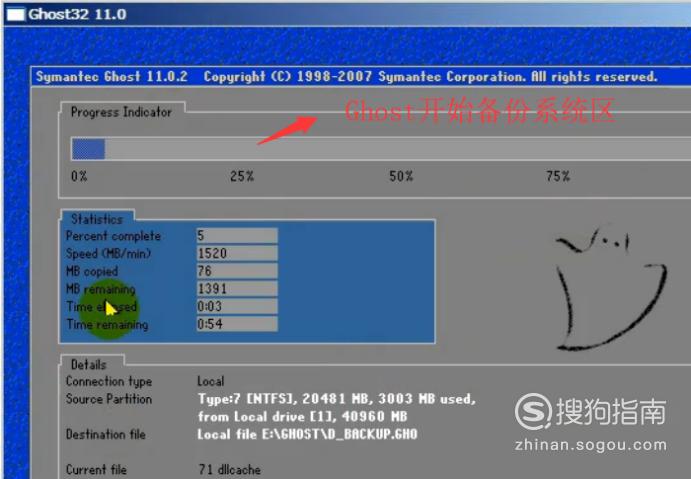Select the 75% progress label
The width and height of the screenshot is (691, 479).
pyautogui.click(x=558, y=176)
